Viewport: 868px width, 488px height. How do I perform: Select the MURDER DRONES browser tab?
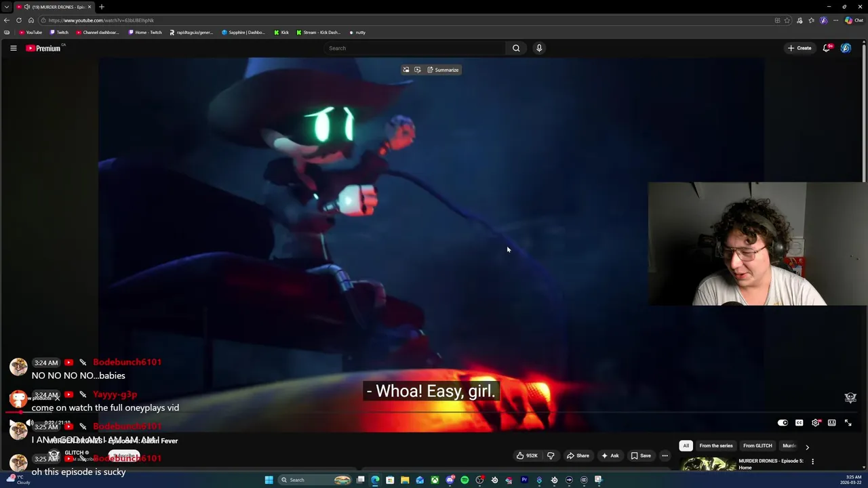54,7
